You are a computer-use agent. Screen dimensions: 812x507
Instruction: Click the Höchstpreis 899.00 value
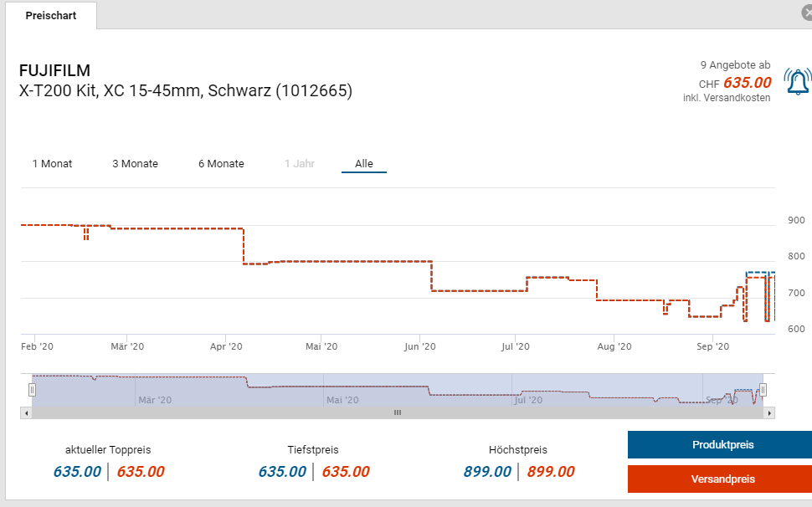pyautogui.click(x=487, y=472)
